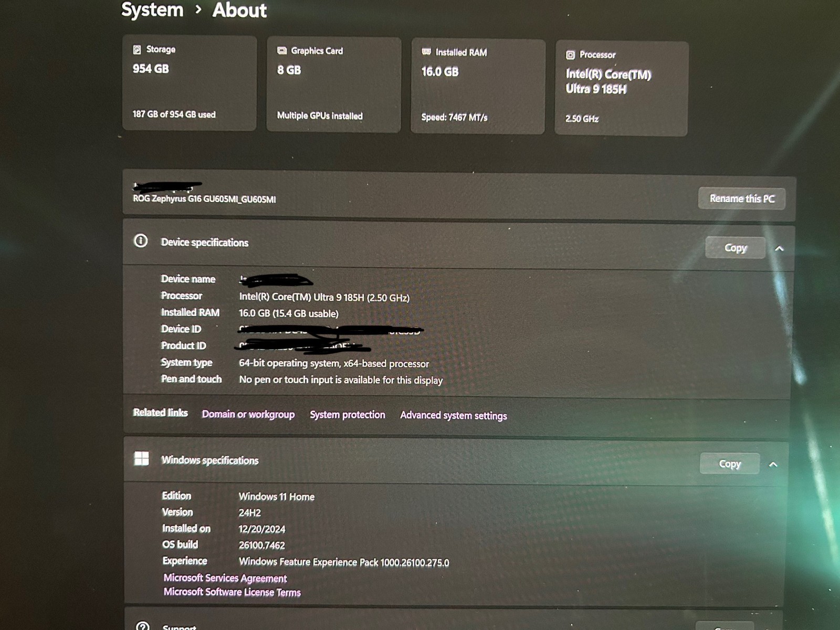840x630 pixels.
Task: Click the 'Windows 11 Home' edition value
Action: pyautogui.click(x=277, y=497)
